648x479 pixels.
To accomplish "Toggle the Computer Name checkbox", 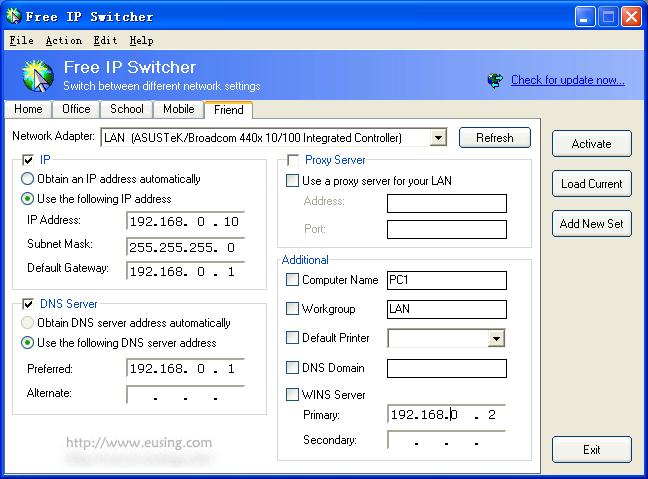I will (x=293, y=280).
